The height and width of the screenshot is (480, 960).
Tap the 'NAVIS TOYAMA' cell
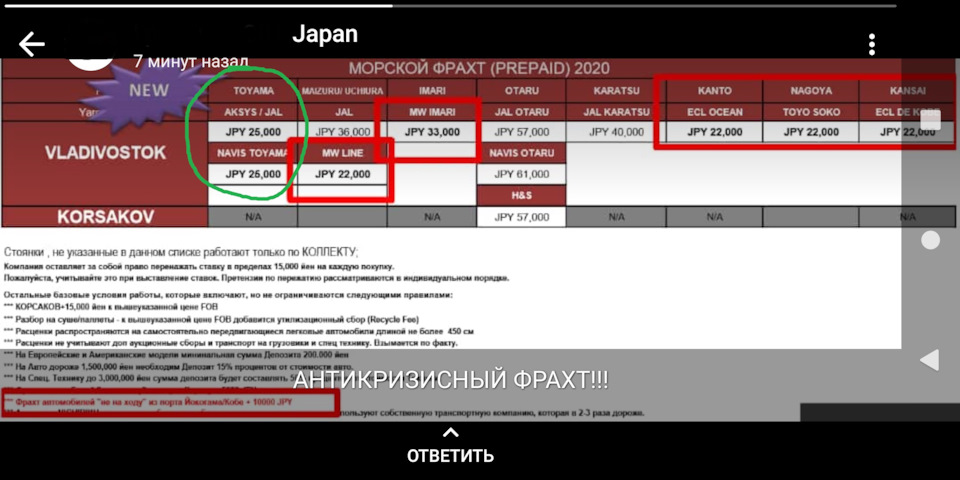tap(253, 153)
